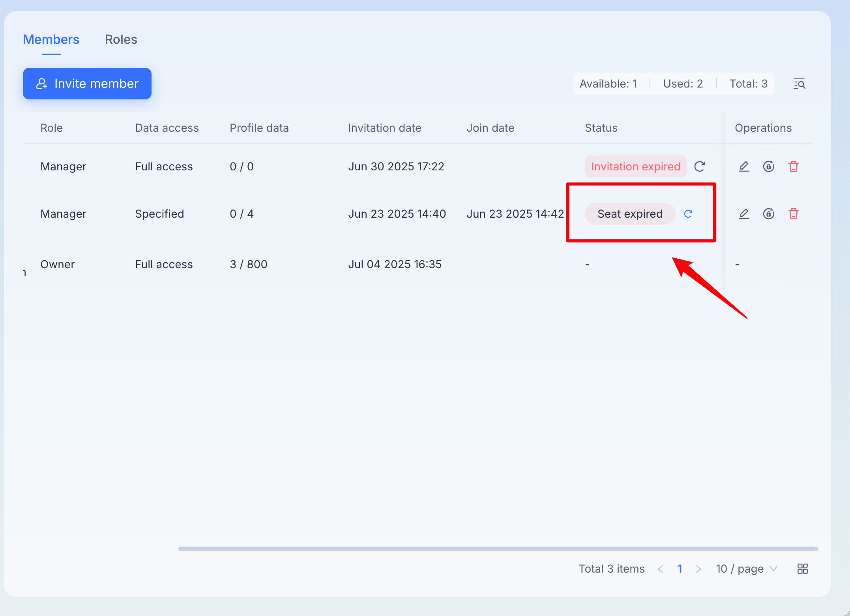Image resolution: width=850 pixels, height=616 pixels.
Task: Click Manager role in Seat expired row
Action: point(63,214)
